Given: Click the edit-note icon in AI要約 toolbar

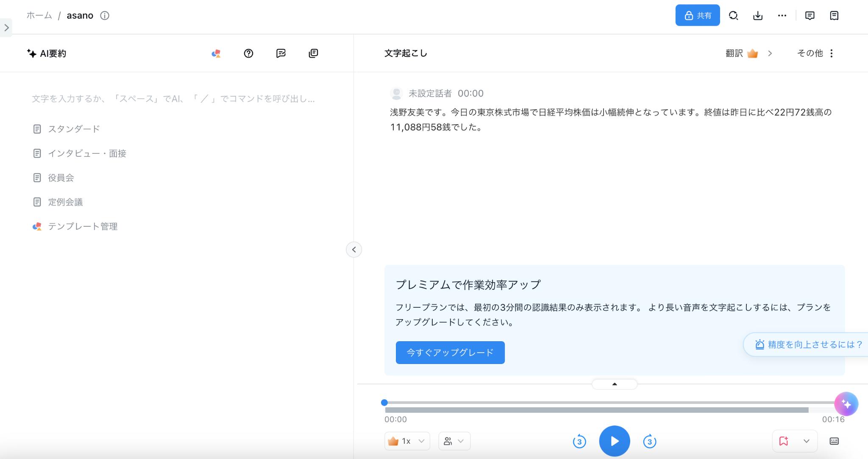Looking at the screenshot, I should pyautogui.click(x=281, y=53).
